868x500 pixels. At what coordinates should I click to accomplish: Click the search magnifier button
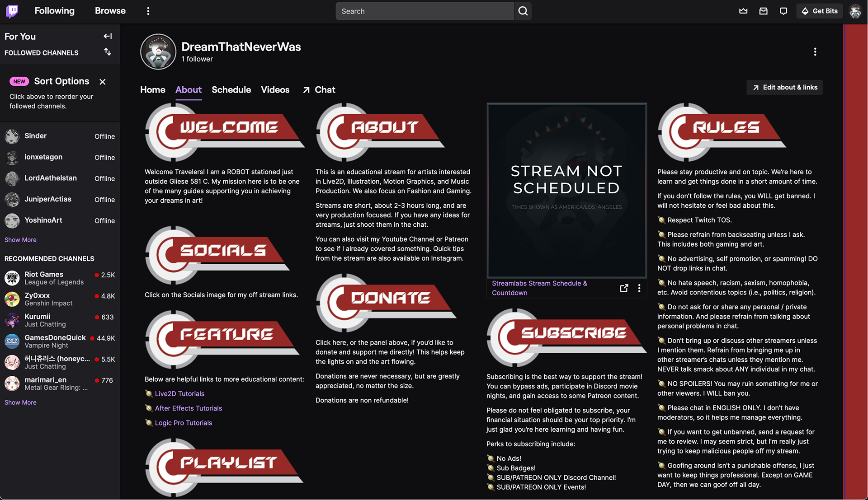coord(523,11)
